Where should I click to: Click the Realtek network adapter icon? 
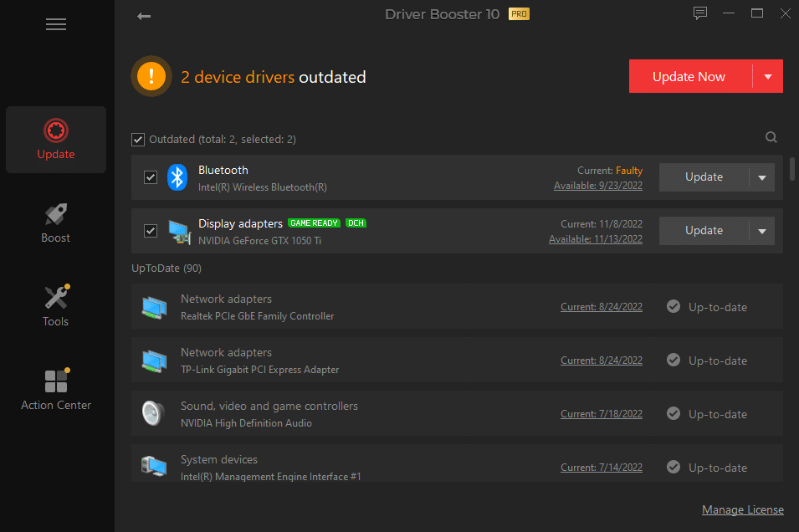click(x=154, y=308)
